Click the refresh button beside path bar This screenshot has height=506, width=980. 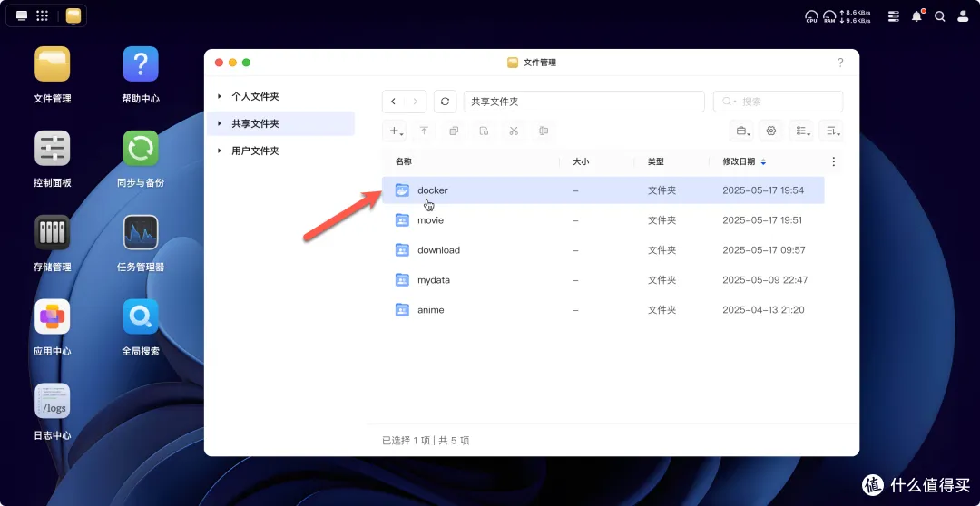[x=445, y=102]
